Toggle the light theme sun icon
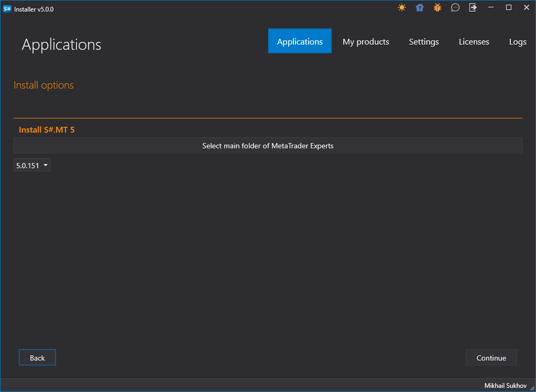The image size is (536, 392). click(402, 7)
